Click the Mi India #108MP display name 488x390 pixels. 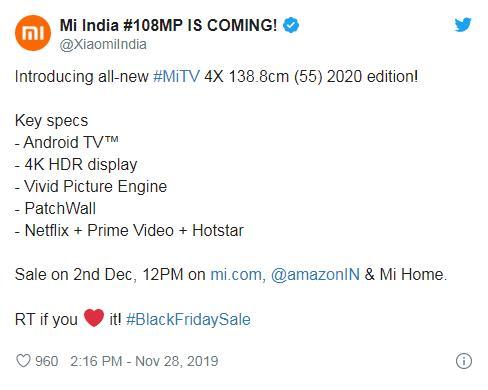pyautogui.click(x=168, y=25)
